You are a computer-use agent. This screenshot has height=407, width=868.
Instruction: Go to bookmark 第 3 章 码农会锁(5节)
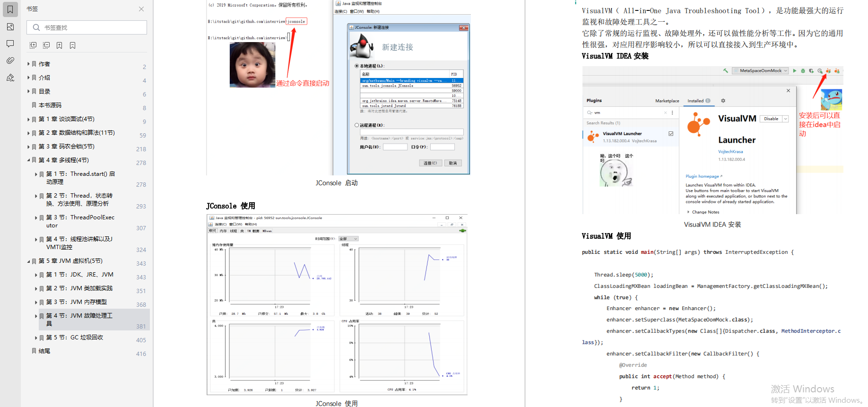67,147
